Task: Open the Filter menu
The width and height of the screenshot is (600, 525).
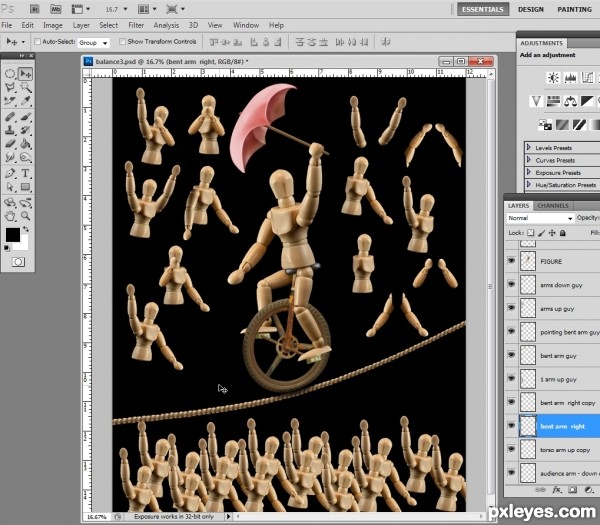Action: [136, 25]
